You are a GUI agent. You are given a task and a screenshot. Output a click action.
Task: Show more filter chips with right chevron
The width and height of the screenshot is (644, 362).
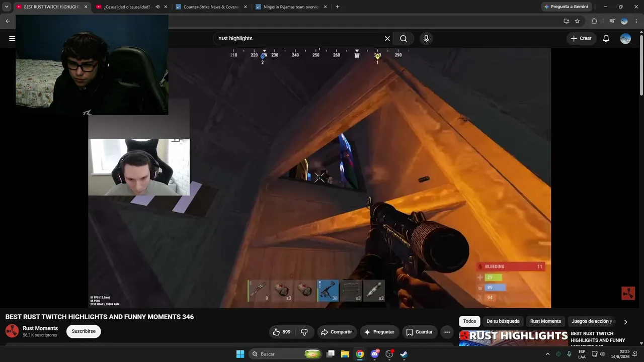pos(625,322)
